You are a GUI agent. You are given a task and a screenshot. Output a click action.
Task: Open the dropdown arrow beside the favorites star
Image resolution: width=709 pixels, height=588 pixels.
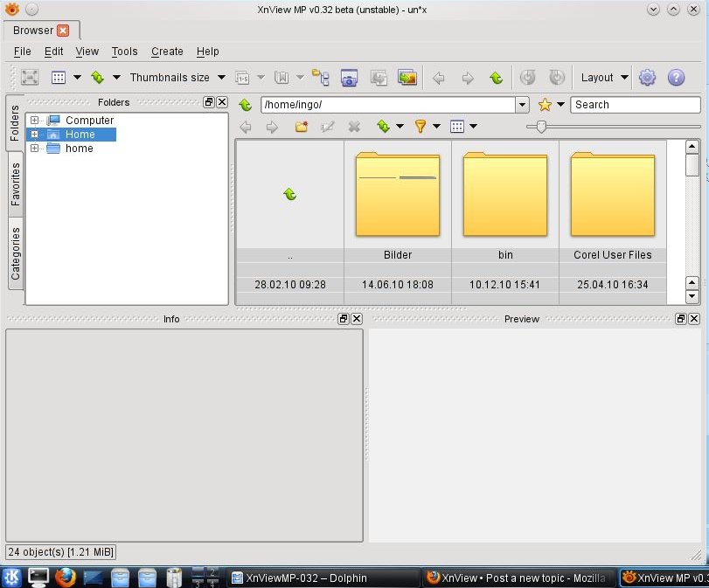click(x=560, y=104)
